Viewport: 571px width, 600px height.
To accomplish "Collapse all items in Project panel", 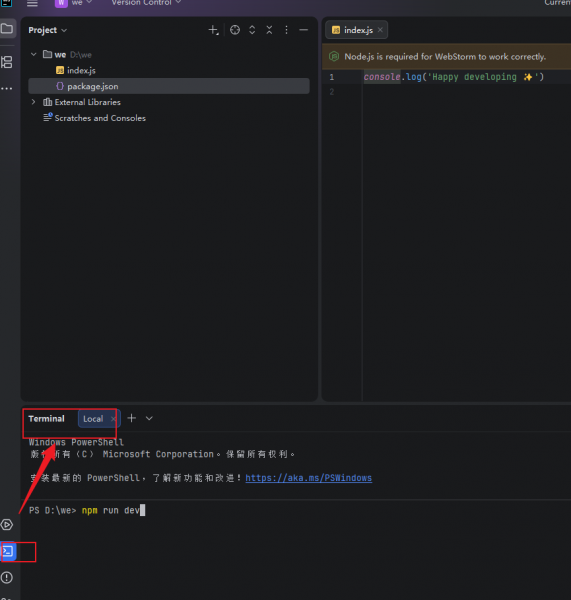I will pyautogui.click(x=269, y=30).
